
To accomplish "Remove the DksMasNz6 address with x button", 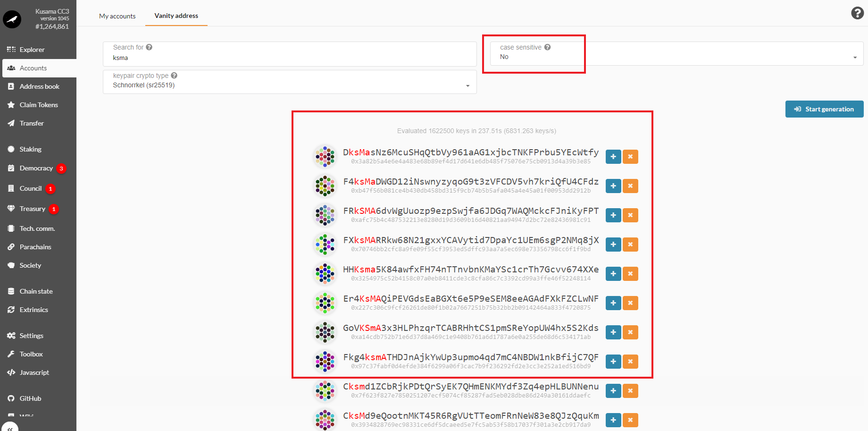I will [x=630, y=157].
